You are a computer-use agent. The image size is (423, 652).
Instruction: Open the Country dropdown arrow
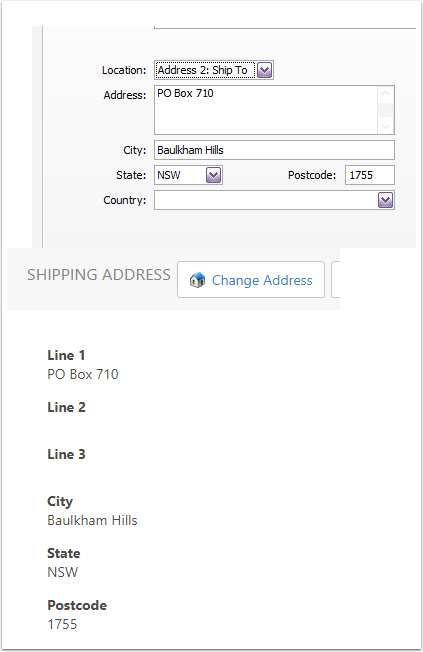386,200
